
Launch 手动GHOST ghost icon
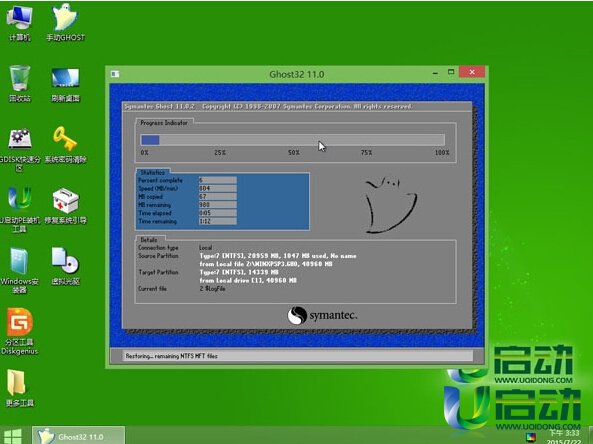click(65, 22)
